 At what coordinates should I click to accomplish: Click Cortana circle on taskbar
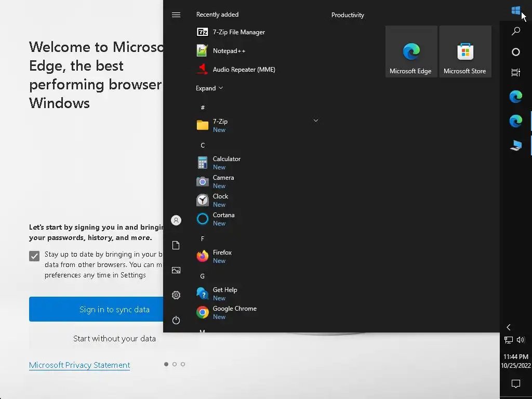click(516, 52)
